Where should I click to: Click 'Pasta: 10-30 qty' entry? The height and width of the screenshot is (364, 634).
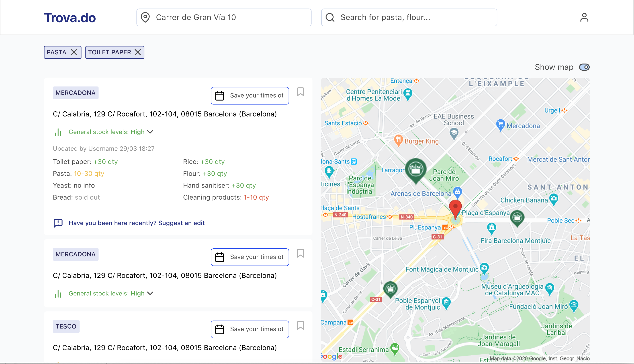78,174
